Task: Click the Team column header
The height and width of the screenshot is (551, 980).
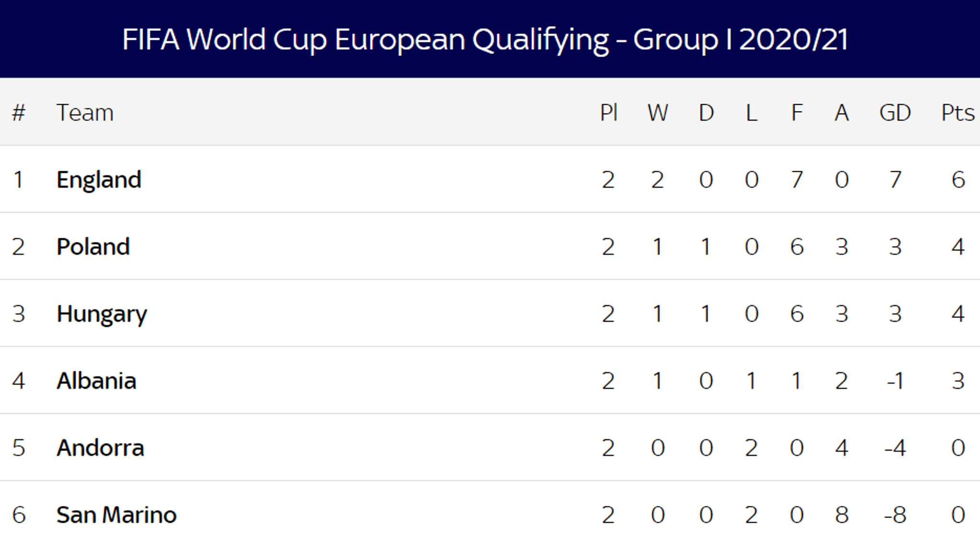Action: pos(85,113)
